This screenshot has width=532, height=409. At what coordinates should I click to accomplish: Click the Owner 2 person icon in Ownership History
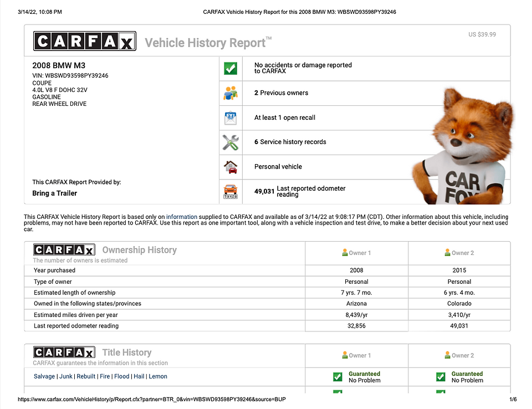[448, 253]
